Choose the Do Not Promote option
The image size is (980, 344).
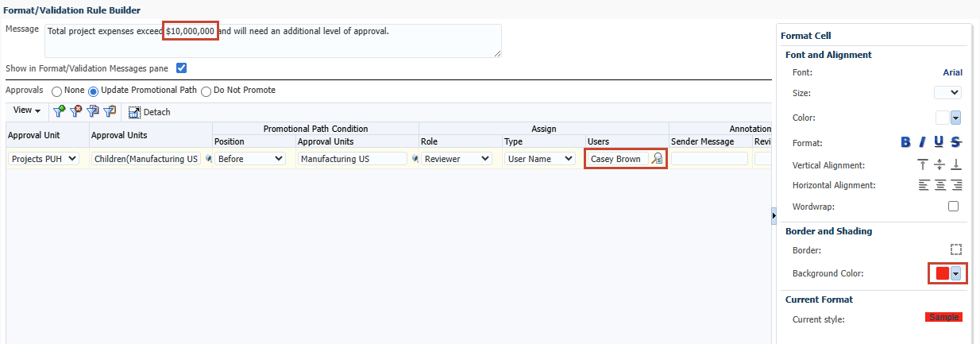pyautogui.click(x=206, y=91)
